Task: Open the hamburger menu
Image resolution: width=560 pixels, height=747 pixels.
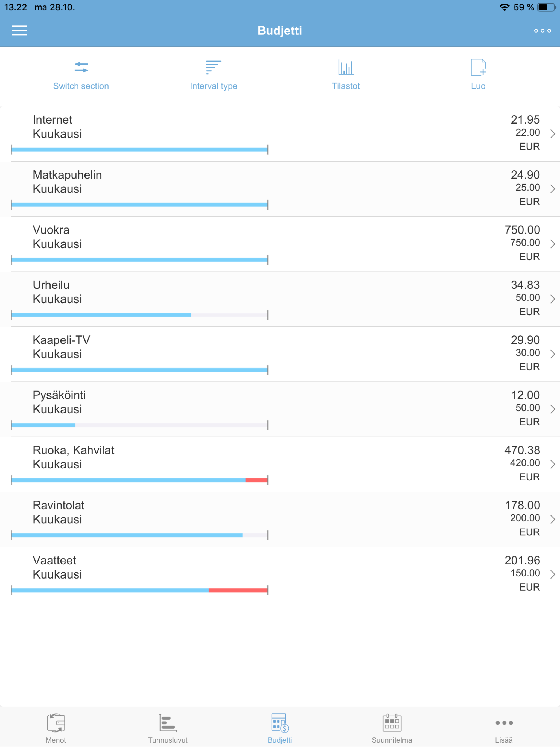Action: coord(19,30)
